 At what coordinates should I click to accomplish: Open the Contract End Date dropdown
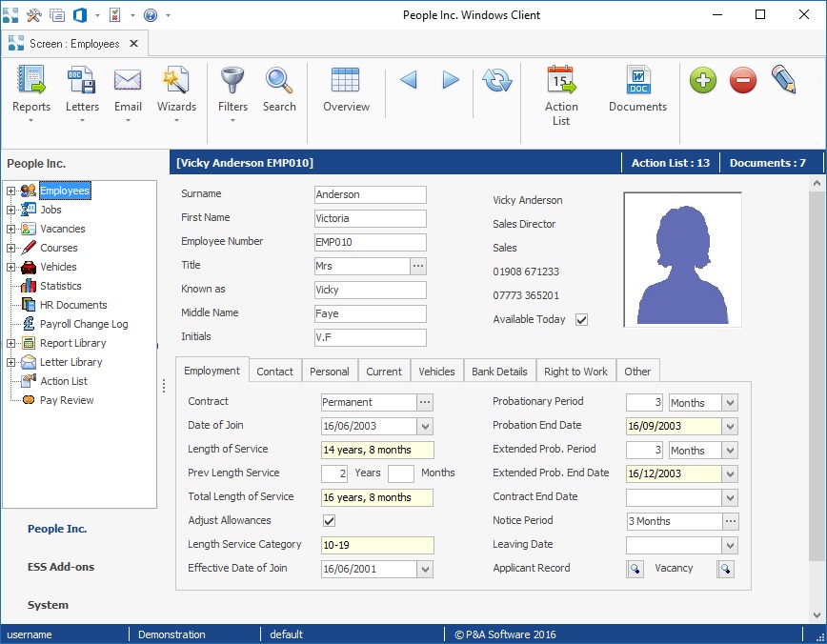pyautogui.click(x=730, y=497)
